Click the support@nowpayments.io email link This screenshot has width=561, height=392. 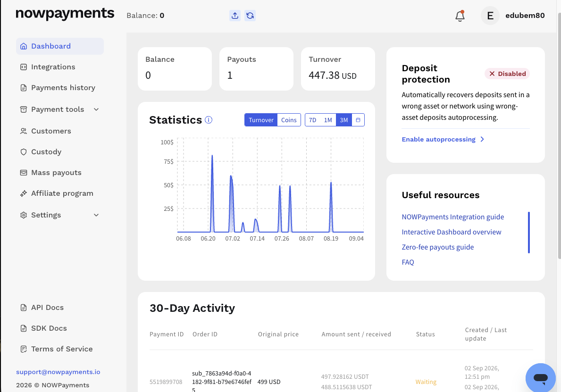point(58,372)
